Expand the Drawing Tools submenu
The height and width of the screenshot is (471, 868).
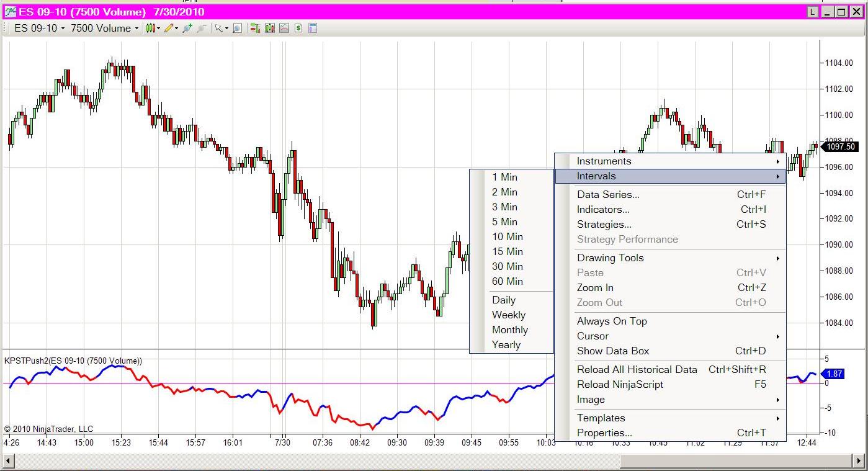point(670,258)
